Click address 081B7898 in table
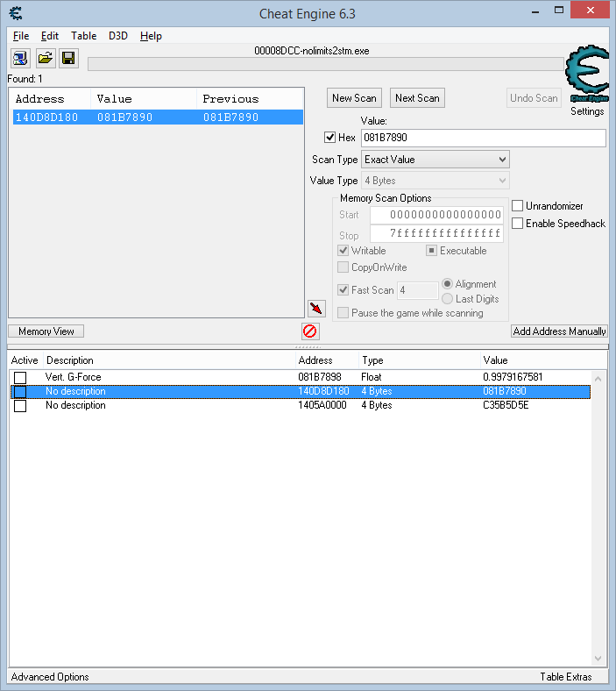616x691 pixels. pos(320,377)
